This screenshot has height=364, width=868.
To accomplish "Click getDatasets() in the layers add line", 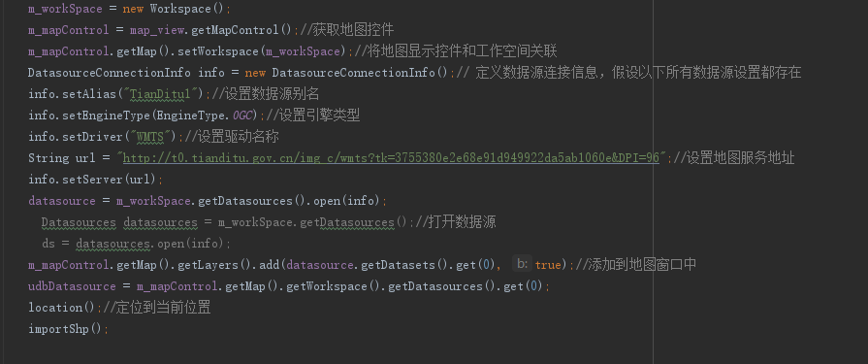I will tap(402, 265).
